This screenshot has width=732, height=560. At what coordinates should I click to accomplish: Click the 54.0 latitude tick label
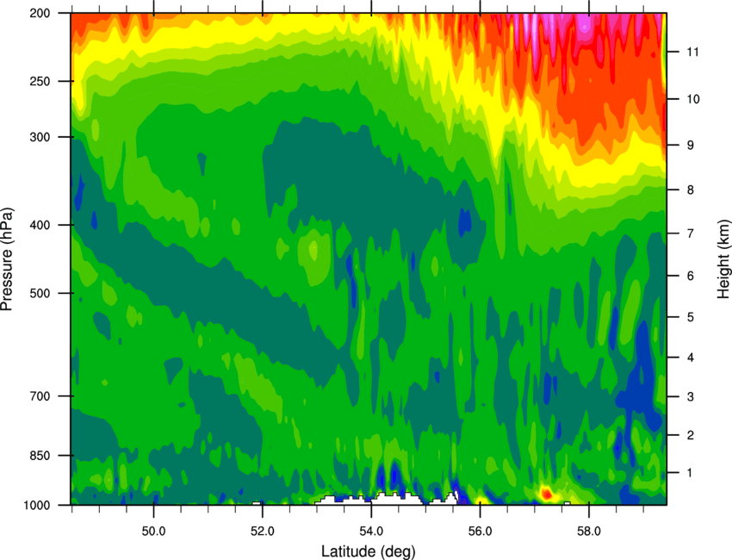coord(372,532)
